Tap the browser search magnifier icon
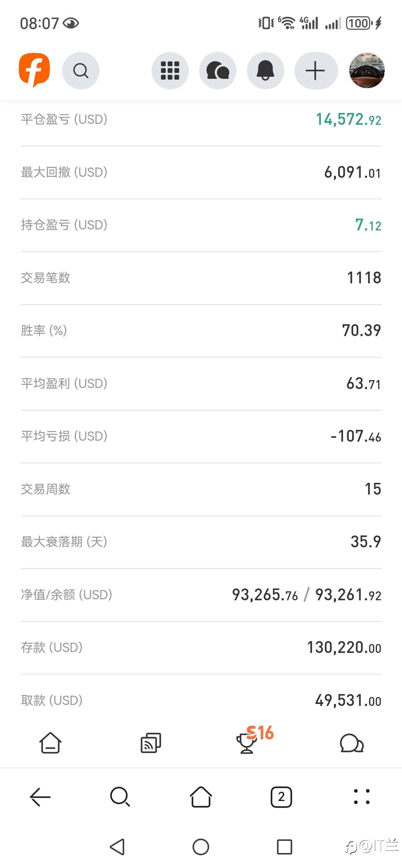 [x=120, y=797]
